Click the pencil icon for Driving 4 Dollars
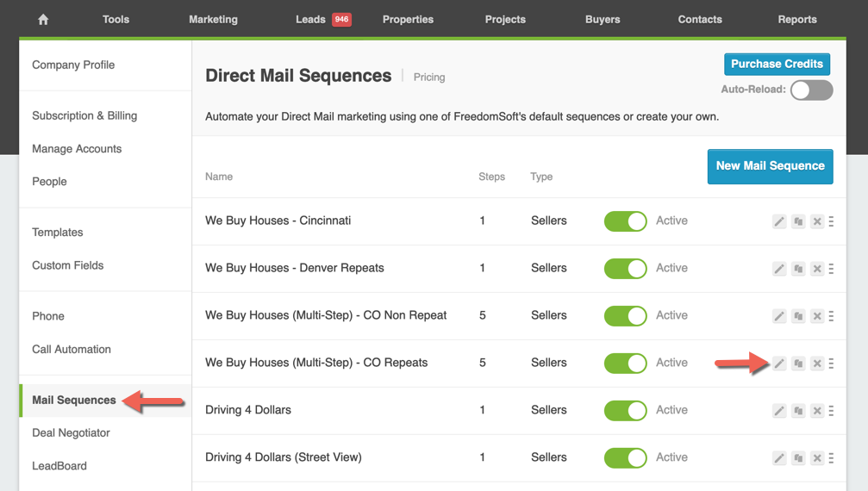 tap(779, 411)
